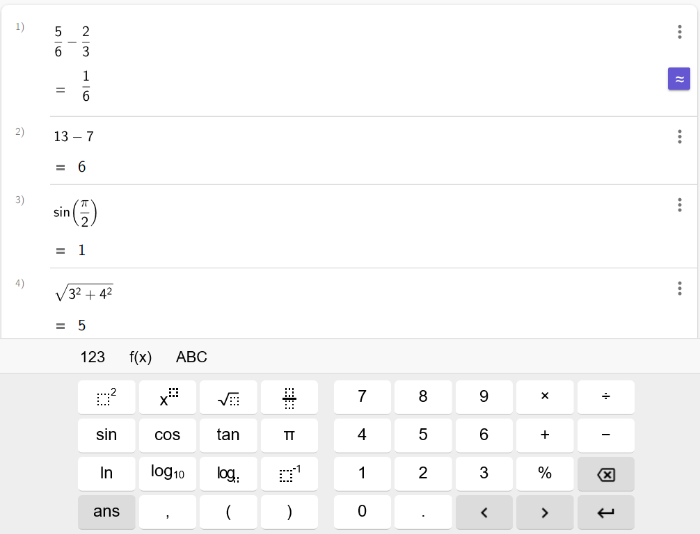Click the ans key
Image resolution: width=700 pixels, height=534 pixels.
point(106,512)
